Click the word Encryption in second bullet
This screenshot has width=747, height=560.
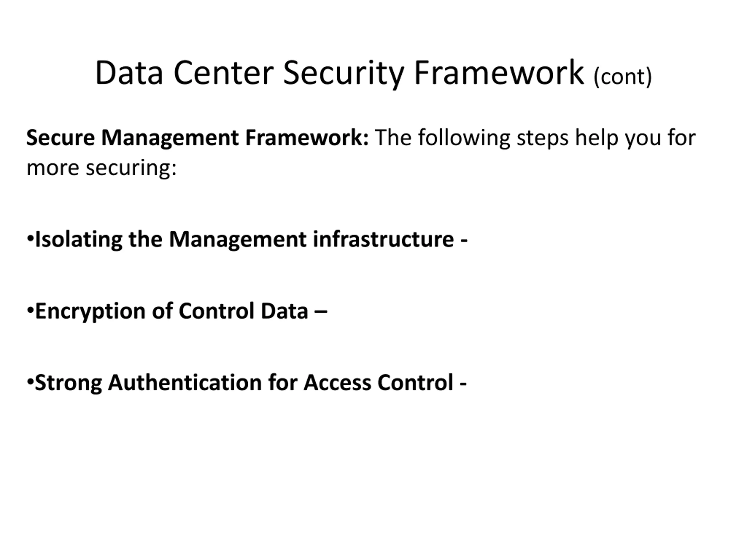pos(90,311)
